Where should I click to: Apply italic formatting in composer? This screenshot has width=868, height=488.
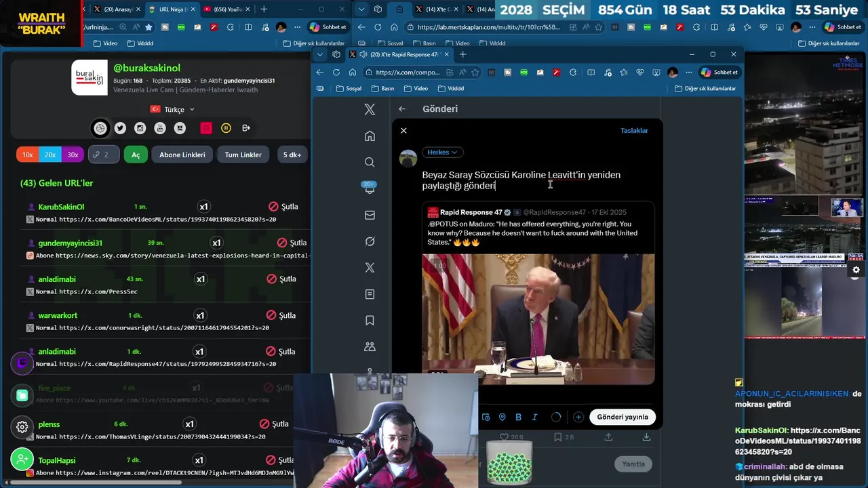(x=534, y=418)
